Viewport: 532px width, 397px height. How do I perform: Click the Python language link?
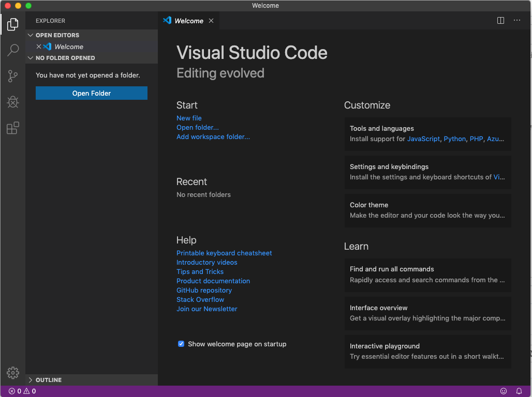click(455, 139)
